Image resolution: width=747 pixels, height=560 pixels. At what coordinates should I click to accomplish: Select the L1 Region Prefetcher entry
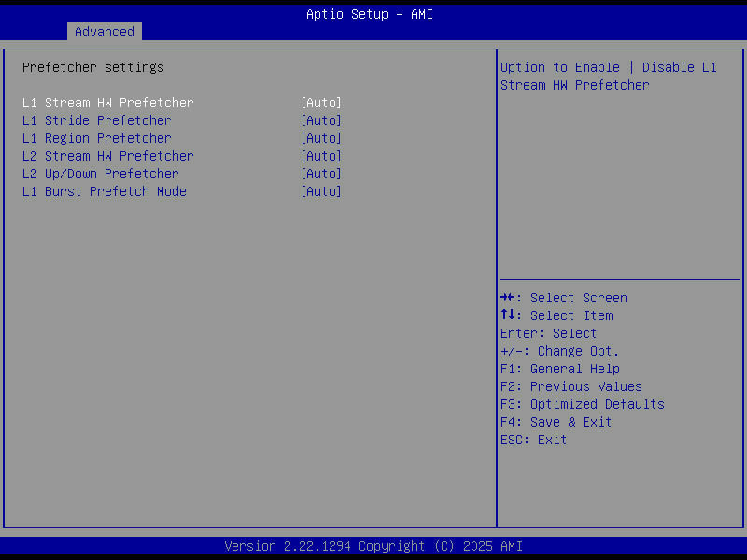[97, 138]
